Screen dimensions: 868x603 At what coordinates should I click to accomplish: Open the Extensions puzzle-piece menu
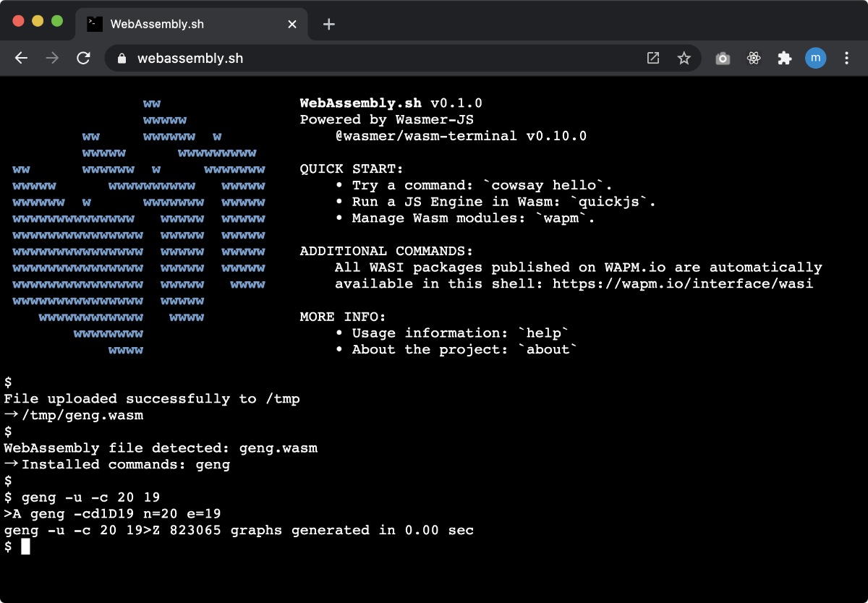click(785, 59)
